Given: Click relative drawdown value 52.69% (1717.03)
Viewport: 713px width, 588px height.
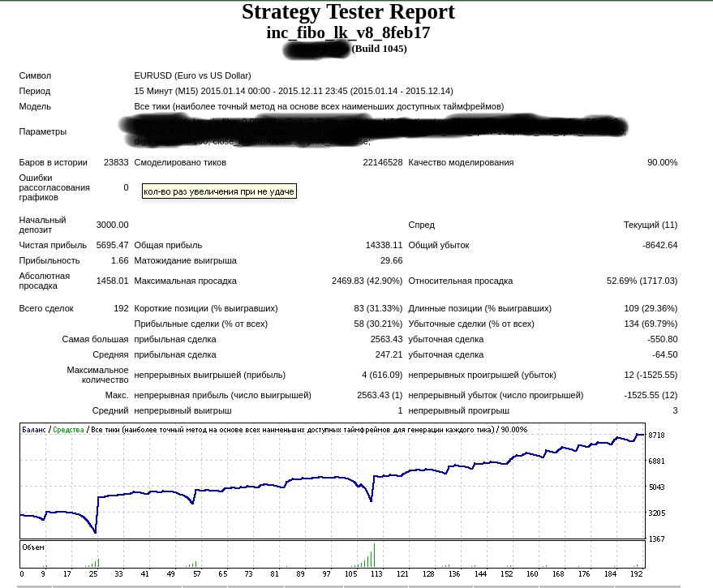Looking at the screenshot, I should click(642, 281).
